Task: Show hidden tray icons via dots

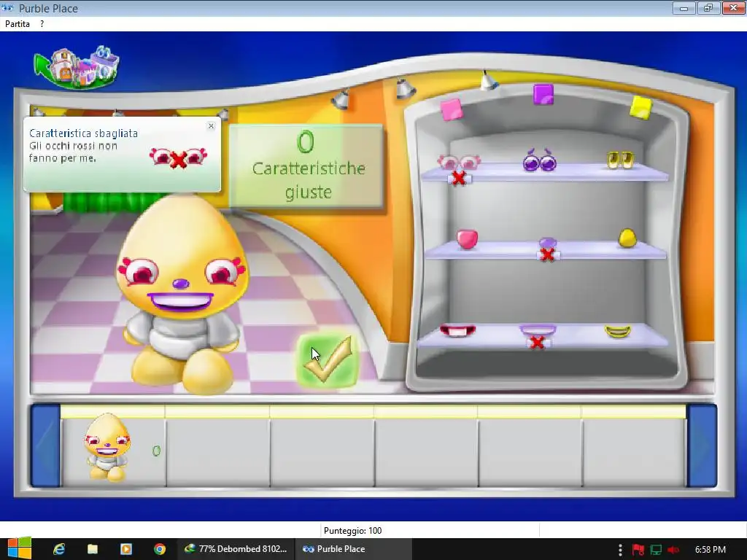Action: [x=620, y=550]
